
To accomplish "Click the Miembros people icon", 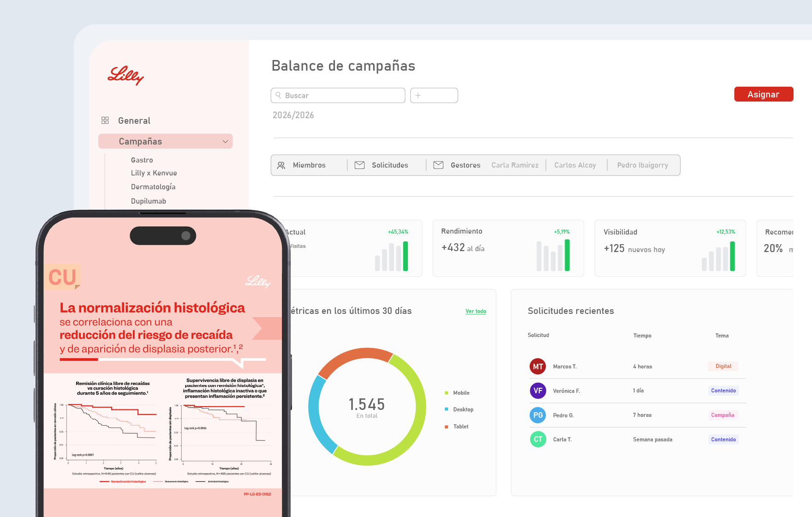I will point(281,165).
